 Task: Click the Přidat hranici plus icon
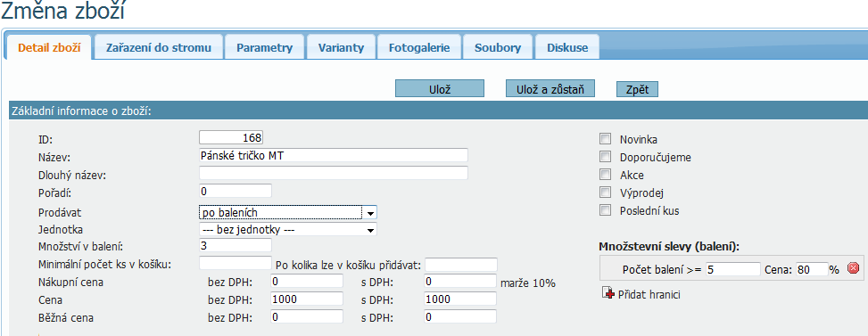click(x=608, y=293)
